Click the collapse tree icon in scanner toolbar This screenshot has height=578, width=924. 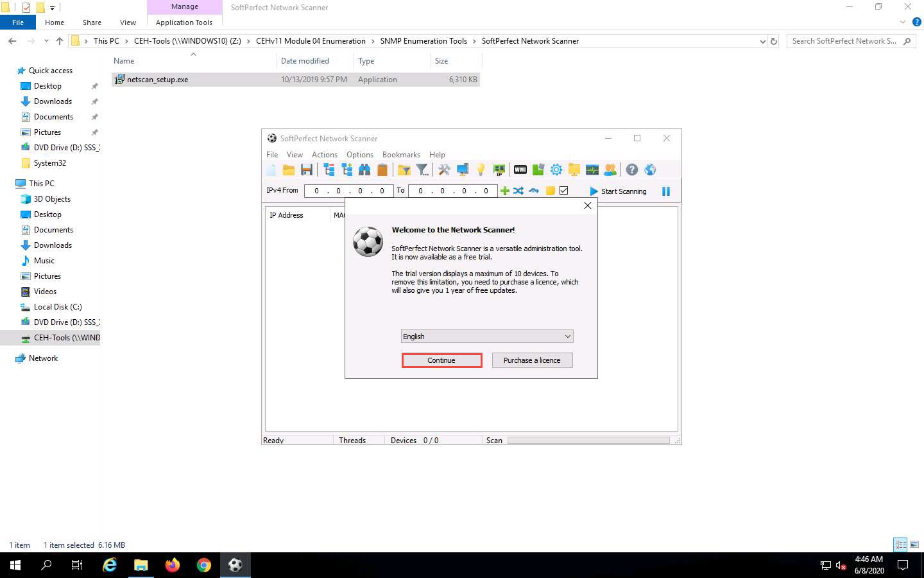point(329,170)
